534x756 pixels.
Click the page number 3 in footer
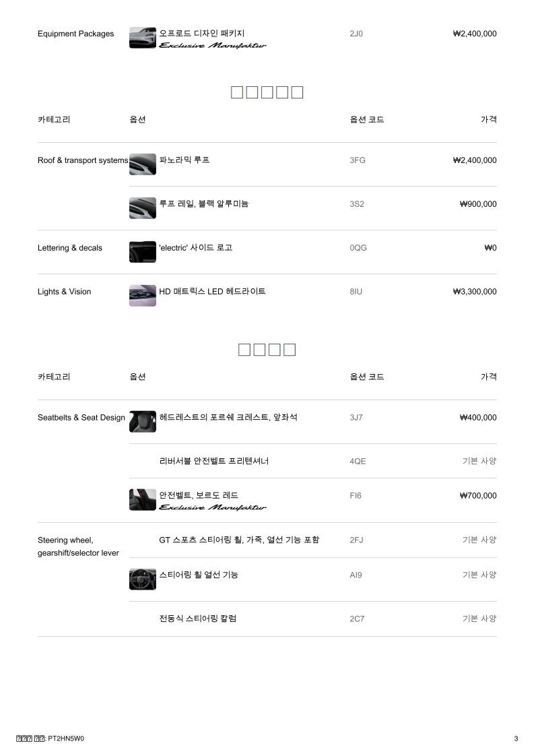516,738
